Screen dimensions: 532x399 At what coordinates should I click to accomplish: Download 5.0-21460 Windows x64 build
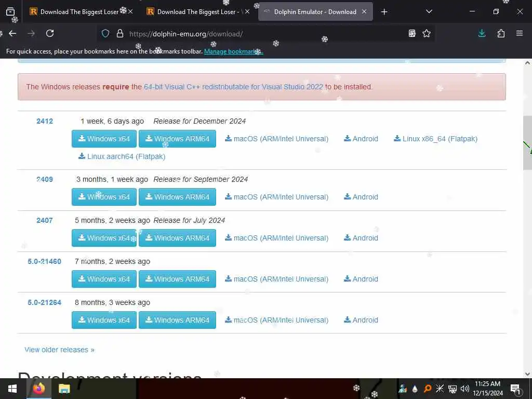click(104, 279)
